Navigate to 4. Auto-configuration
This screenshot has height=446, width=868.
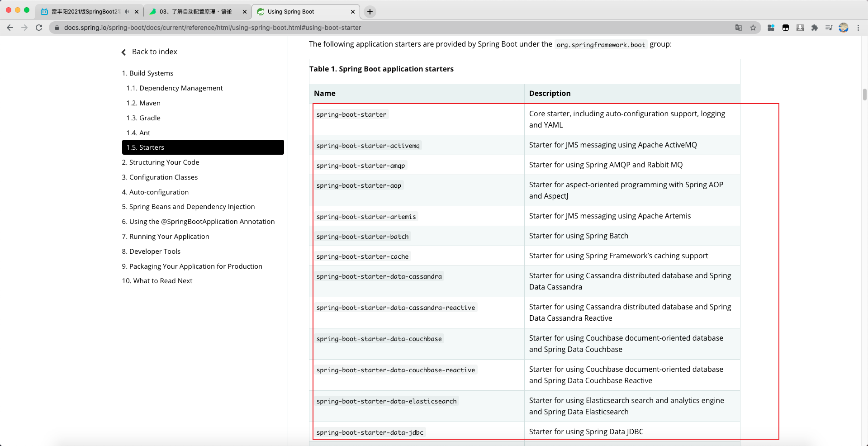[x=155, y=192]
